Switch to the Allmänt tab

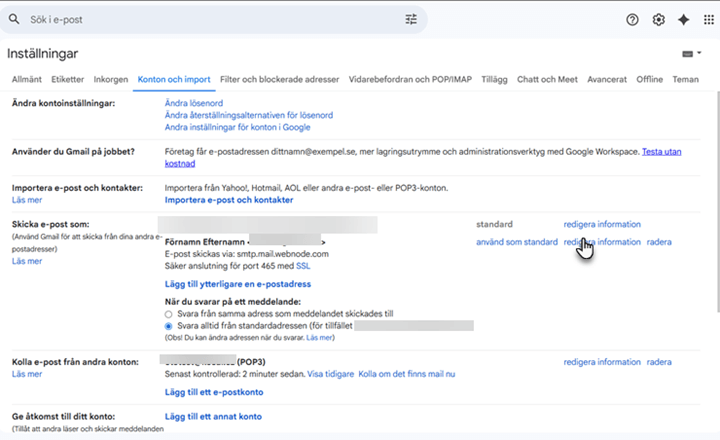pyautogui.click(x=27, y=79)
